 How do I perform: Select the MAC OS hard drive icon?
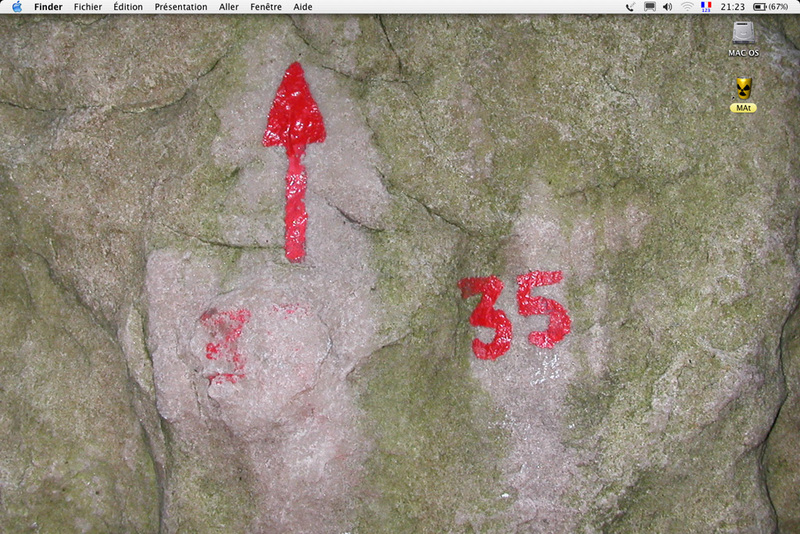coord(743,33)
